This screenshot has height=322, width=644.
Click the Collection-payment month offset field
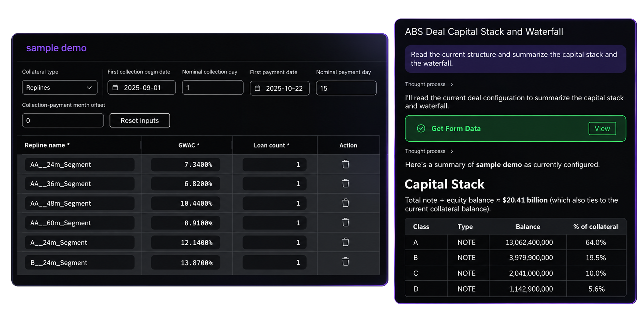click(x=63, y=121)
